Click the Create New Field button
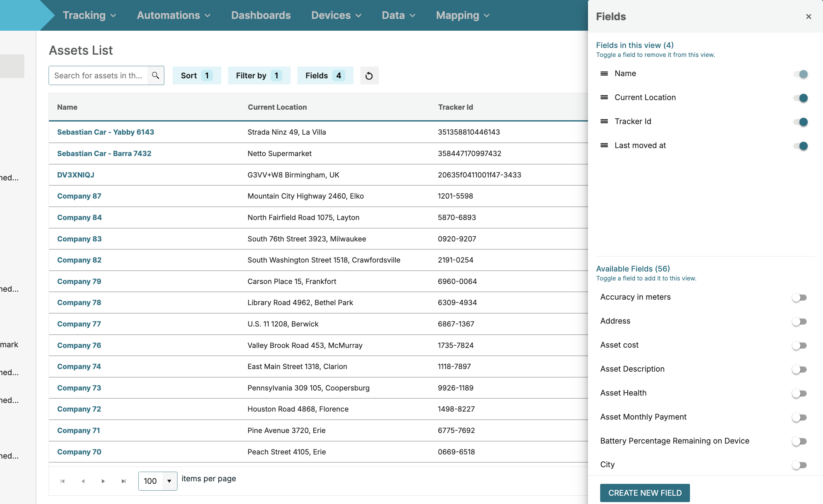Viewport: 823px width, 504px height. pos(644,492)
